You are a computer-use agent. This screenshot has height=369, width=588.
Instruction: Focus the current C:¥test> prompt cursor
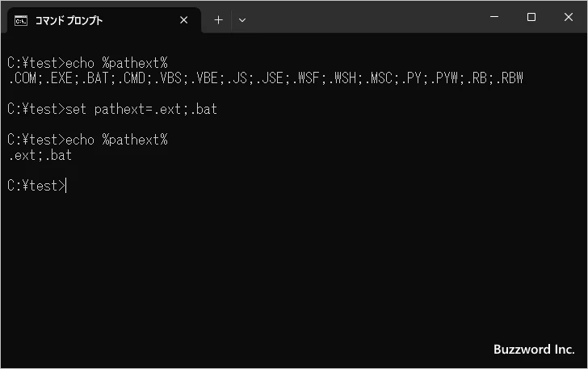[65, 186]
